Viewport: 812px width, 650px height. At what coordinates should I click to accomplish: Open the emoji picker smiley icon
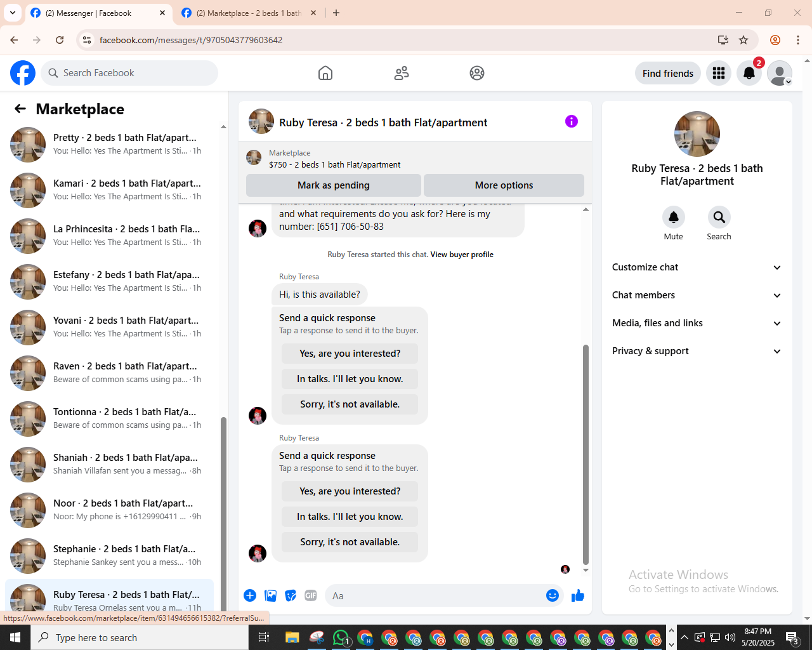[553, 595]
